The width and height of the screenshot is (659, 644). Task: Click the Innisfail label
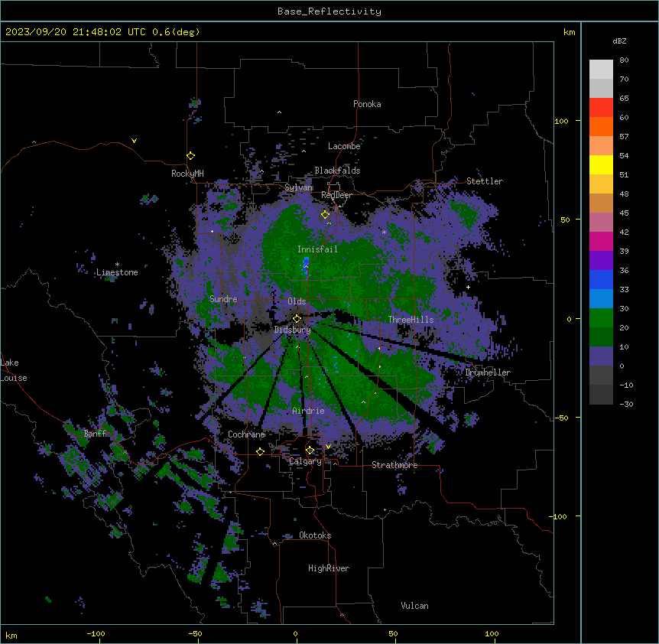click(x=317, y=249)
